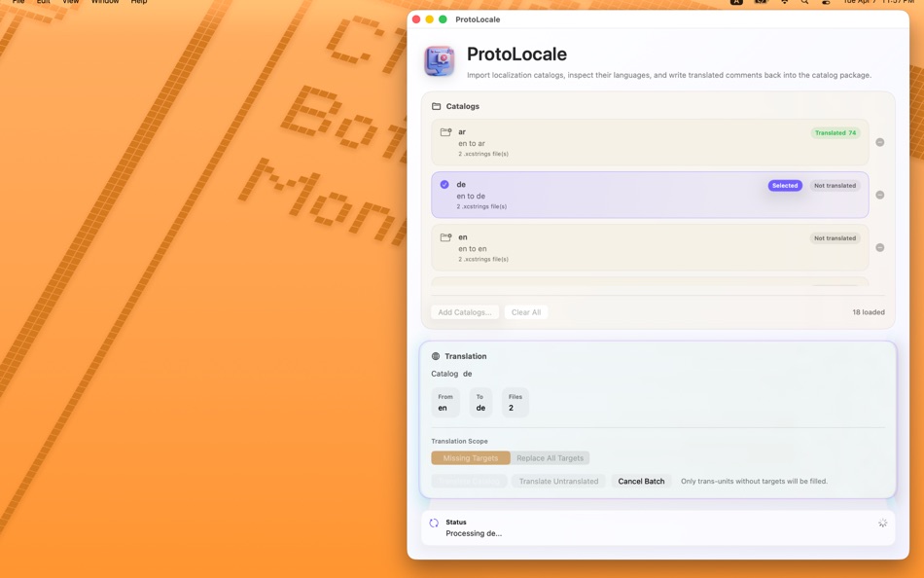
Task: Click the Translated 74 progress badge
Action: point(835,131)
